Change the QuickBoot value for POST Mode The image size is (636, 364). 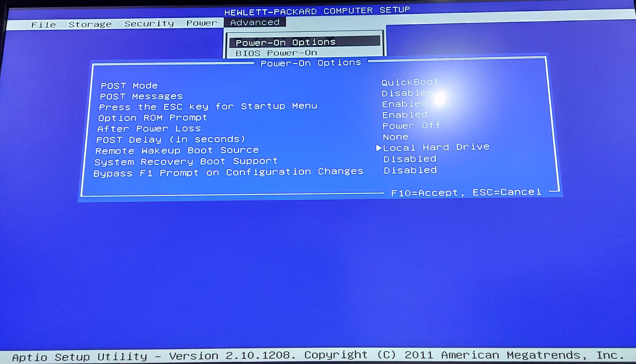(410, 82)
